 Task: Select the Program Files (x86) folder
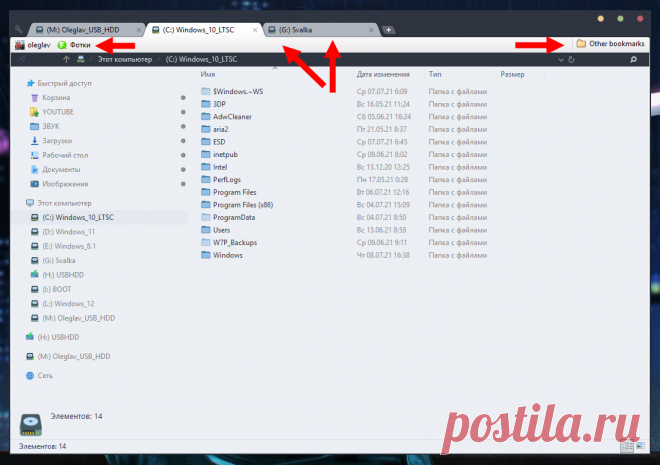pos(237,205)
